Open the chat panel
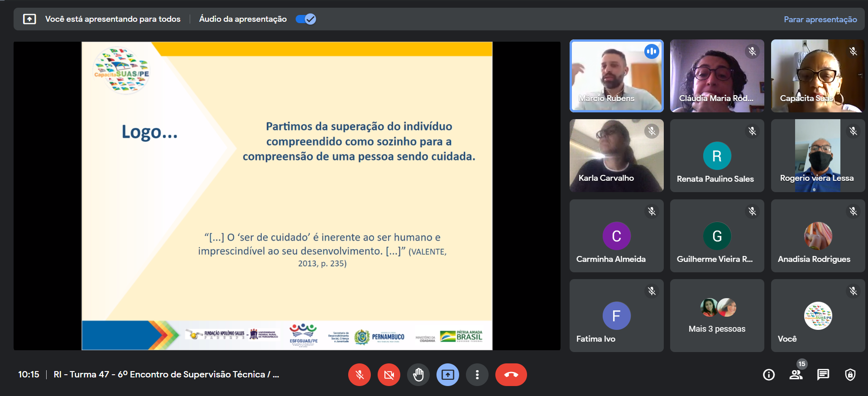The height and width of the screenshot is (396, 868). 823,375
